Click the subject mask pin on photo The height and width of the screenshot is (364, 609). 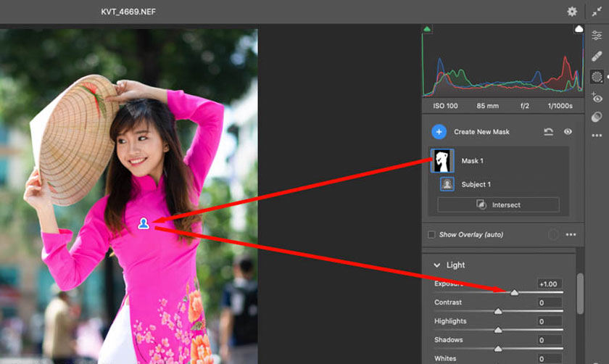pos(144,223)
